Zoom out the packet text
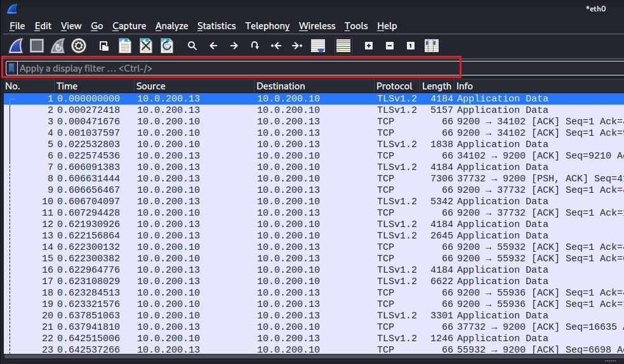 pyautogui.click(x=390, y=46)
